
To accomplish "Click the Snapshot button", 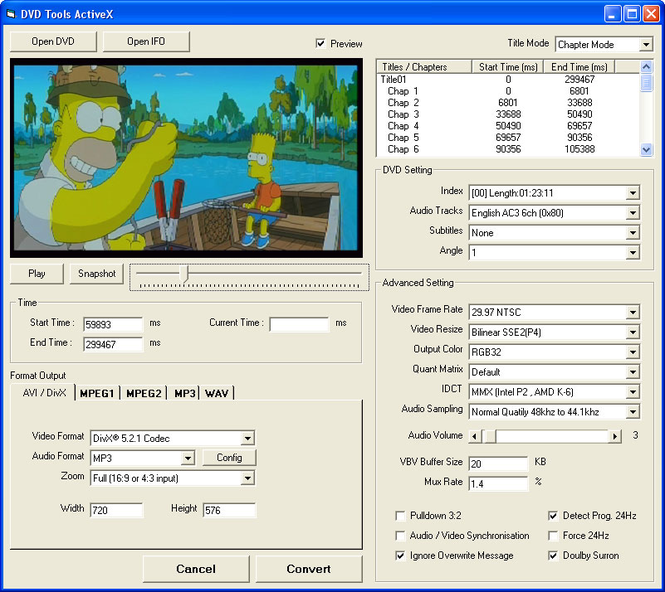I will 97,274.
